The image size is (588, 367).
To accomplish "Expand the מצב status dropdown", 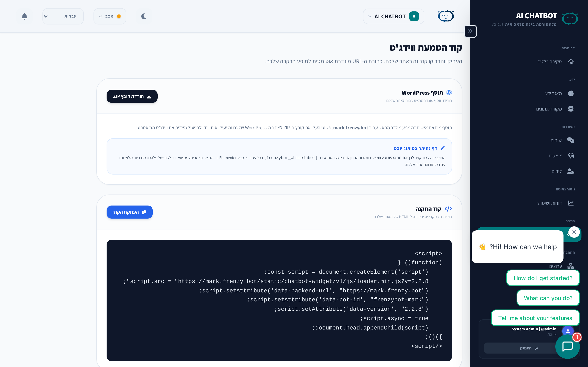I will point(110,16).
